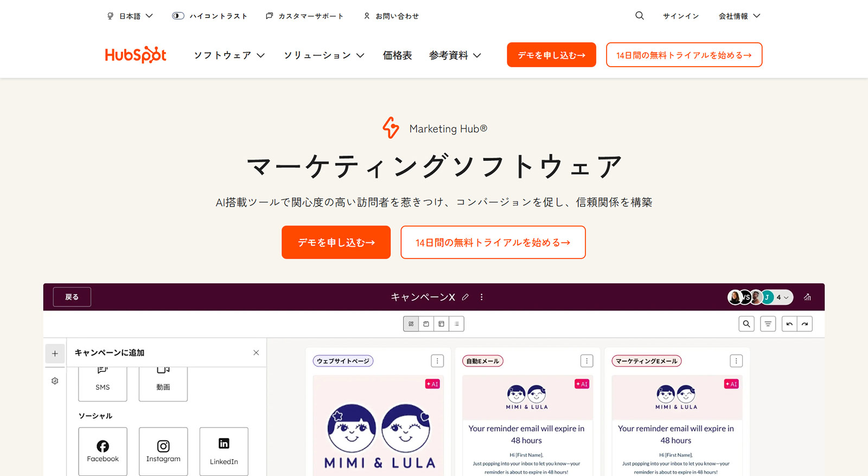The image size is (868, 476).
Task: Click the サインイン link
Action: click(x=680, y=16)
